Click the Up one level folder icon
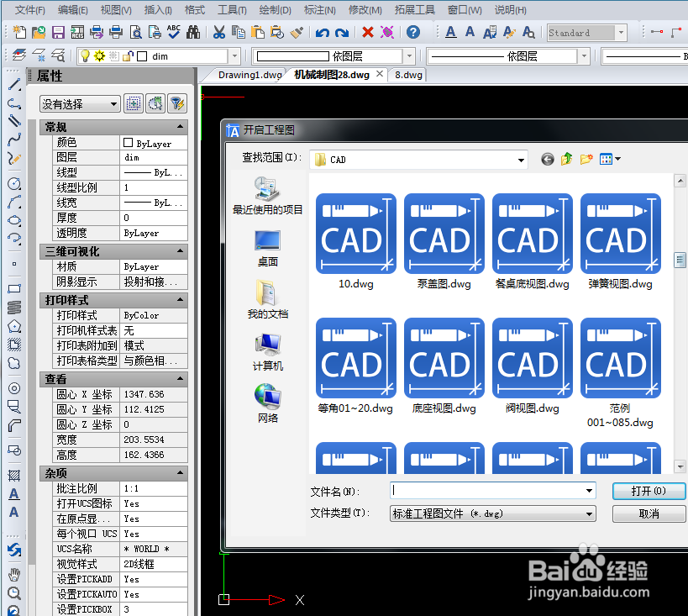Screen dimensions: 688x616 [x=566, y=159]
